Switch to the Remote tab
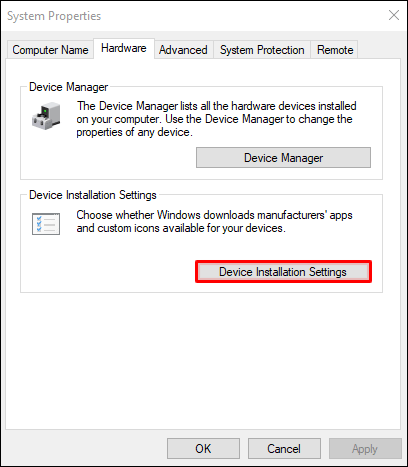Viewport: 408px width, 467px height. (335, 50)
